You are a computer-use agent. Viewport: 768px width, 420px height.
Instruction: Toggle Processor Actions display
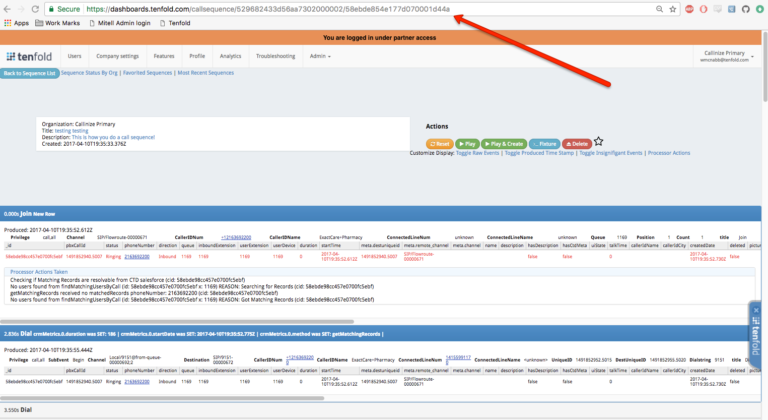point(669,153)
